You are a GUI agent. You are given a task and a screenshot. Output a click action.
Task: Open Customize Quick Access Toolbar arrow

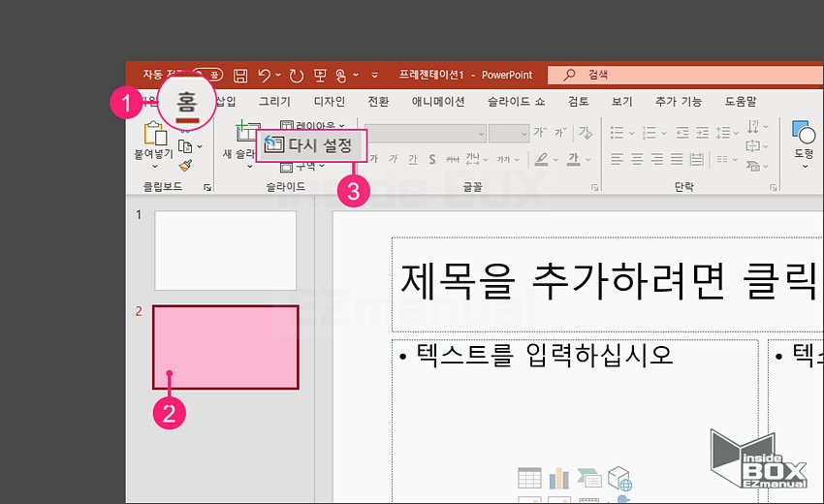[x=375, y=76]
